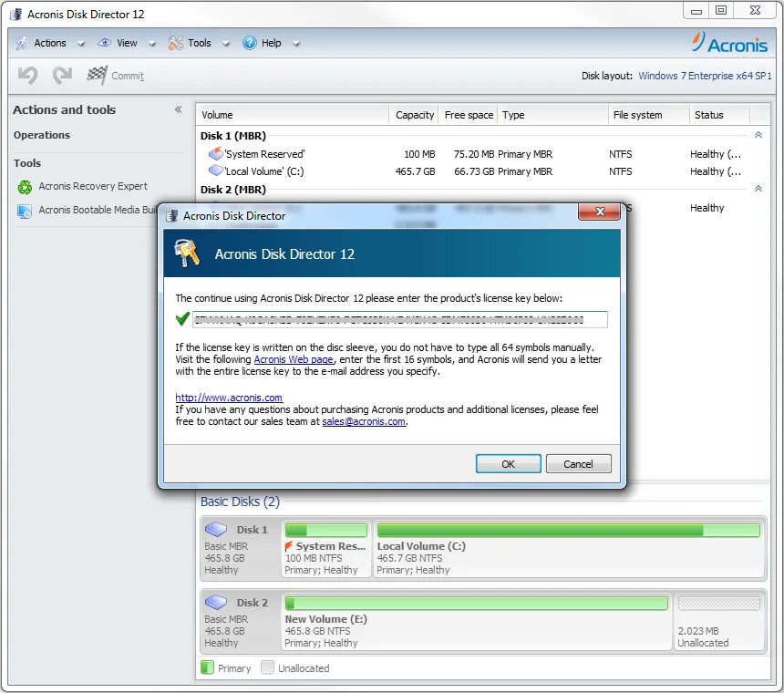Click the Acronis Recovery Expert icon
Screen dimensions: 784x693
click(x=25, y=187)
